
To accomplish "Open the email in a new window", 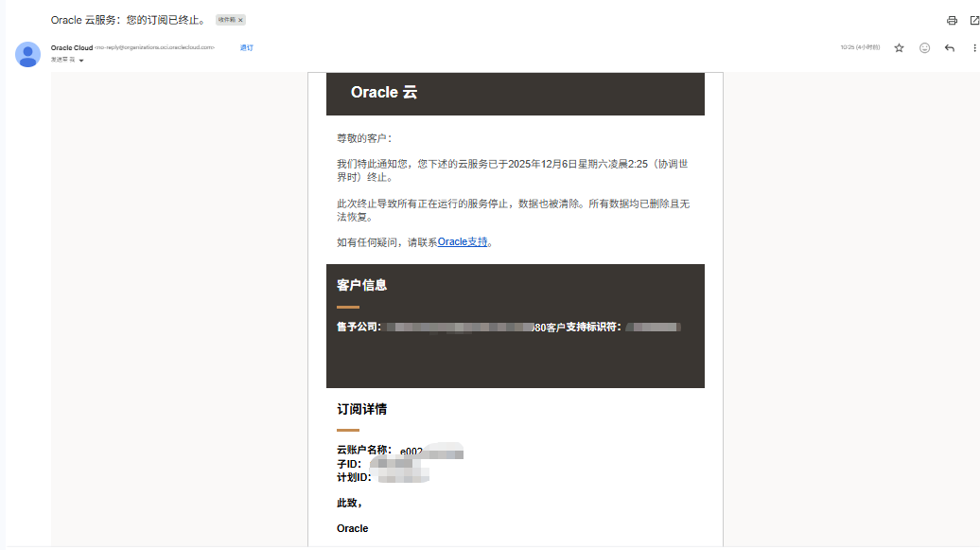I will tap(974, 20).
